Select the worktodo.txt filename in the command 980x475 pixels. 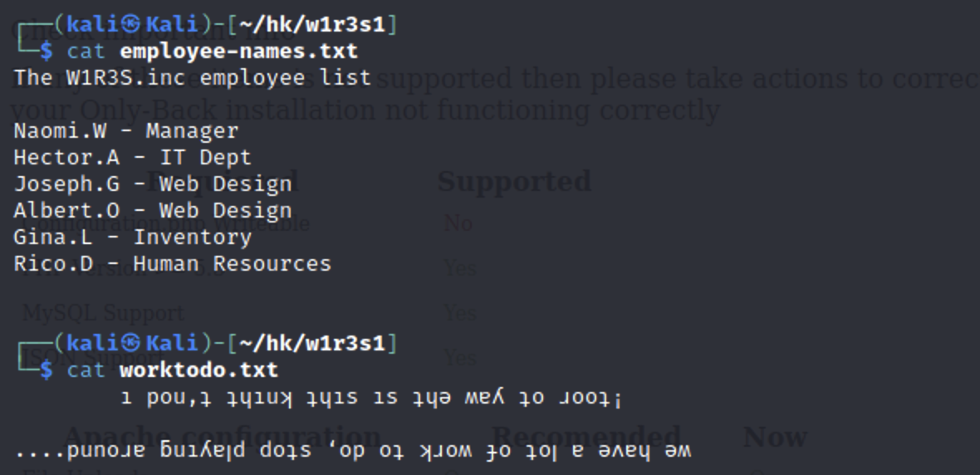tap(198, 370)
